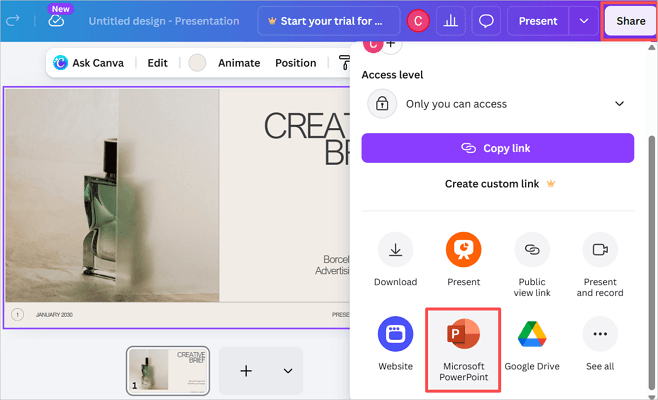Select slide 1 thumbnail
658x400 pixels.
pyautogui.click(x=168, y=371)
